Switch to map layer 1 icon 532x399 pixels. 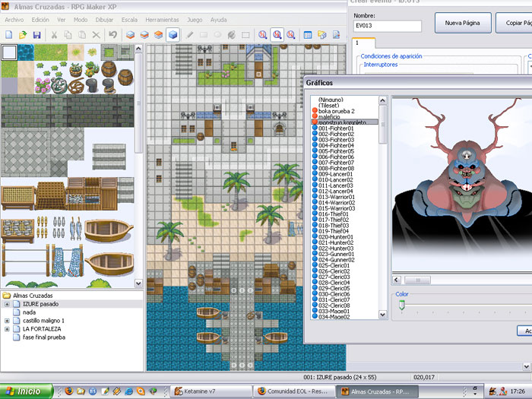(x=130, y=35)
